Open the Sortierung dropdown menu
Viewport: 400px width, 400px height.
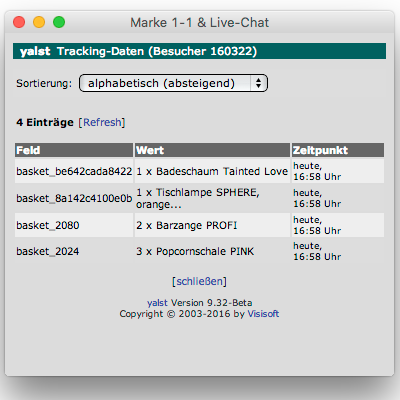173,83
